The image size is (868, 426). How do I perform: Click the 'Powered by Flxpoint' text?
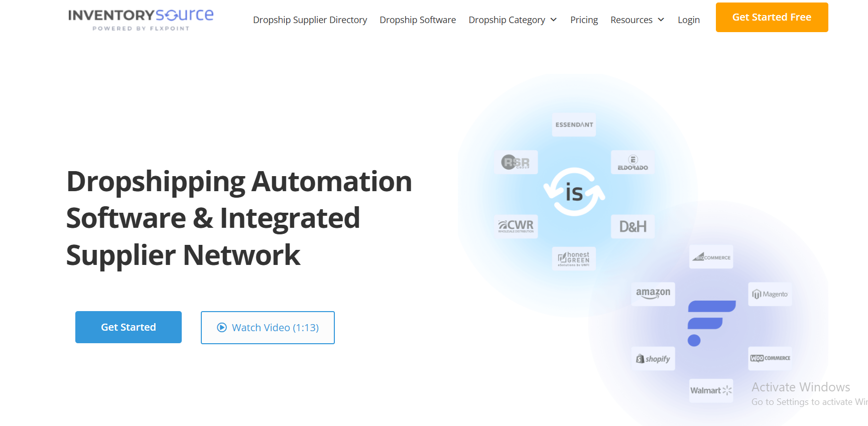coord(141,29)
